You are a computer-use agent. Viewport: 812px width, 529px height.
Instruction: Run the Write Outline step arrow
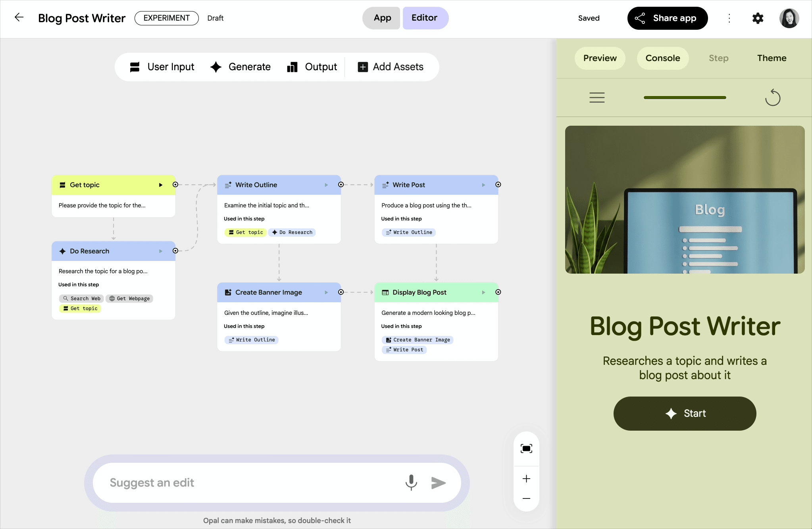[326, 185]
